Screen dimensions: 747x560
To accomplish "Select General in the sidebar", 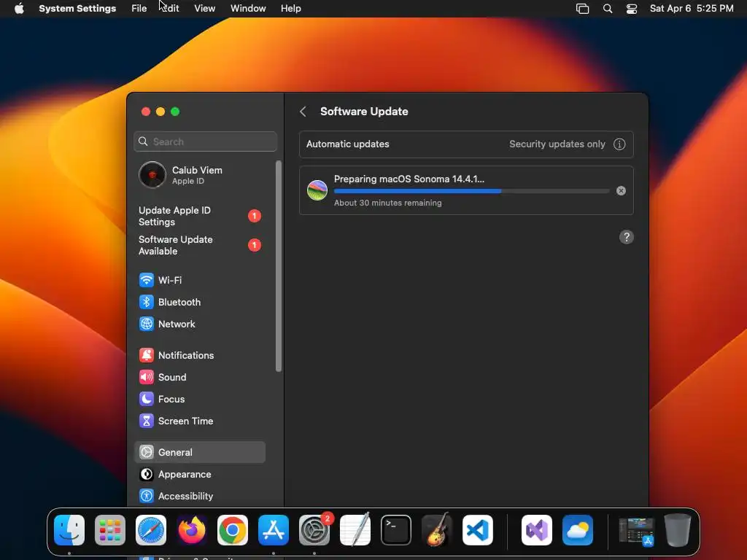I will point(199,452).
